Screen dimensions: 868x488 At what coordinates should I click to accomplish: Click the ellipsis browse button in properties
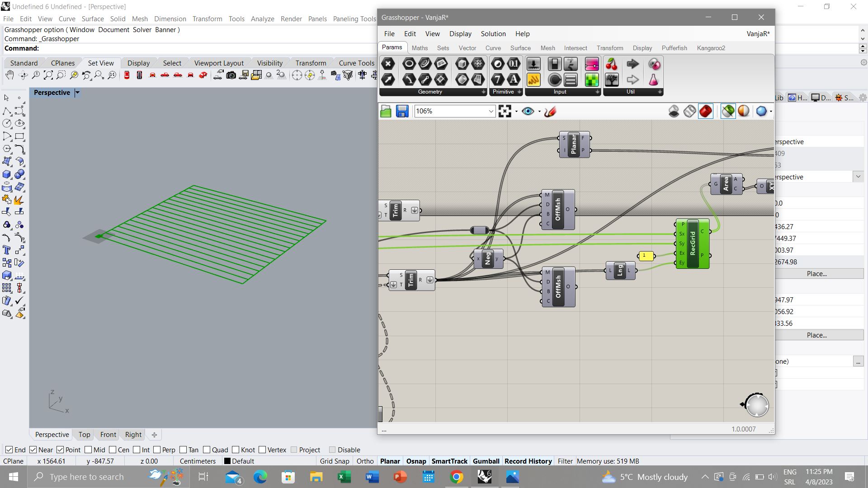pyautogui.click(x=858, y=361)
